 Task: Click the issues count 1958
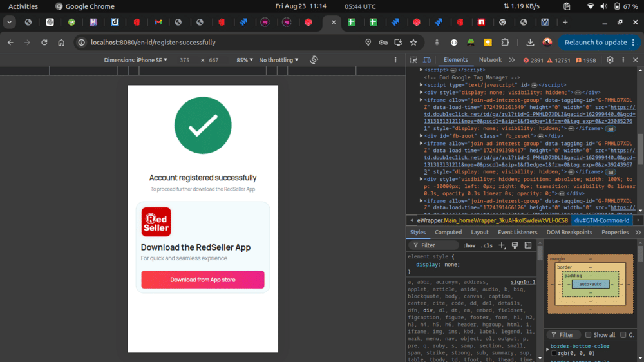tap(585, 61)
